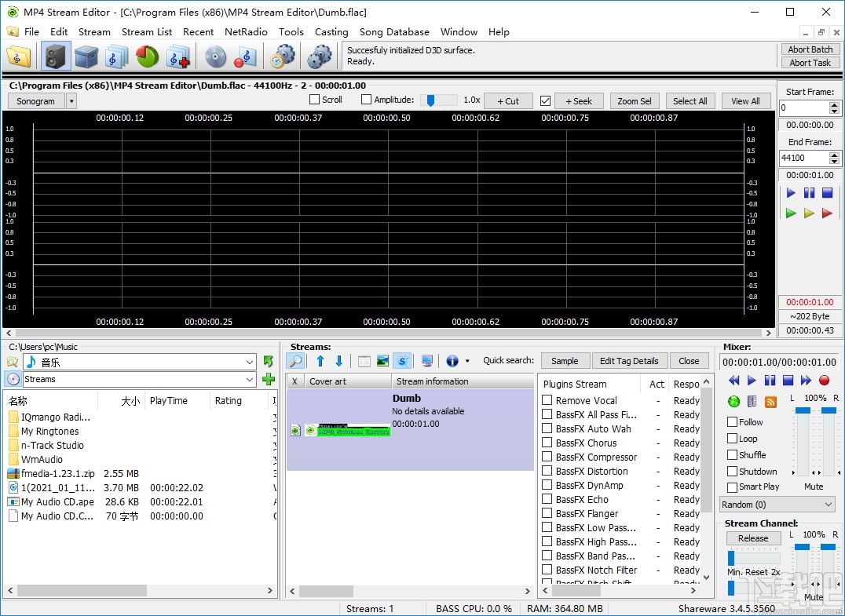Click the archive box toolbar icon
Screen dimensions: 845x616
click(x=86, y=56)
